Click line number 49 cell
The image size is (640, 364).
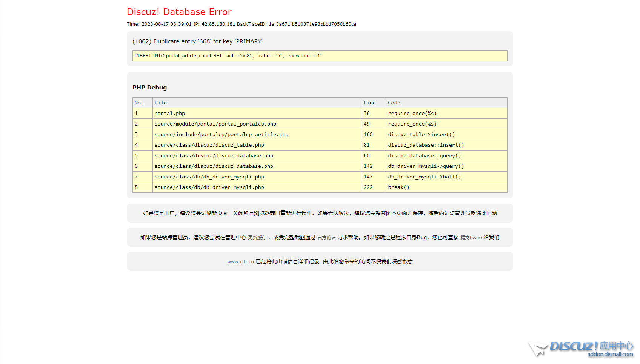coord(374,124)
